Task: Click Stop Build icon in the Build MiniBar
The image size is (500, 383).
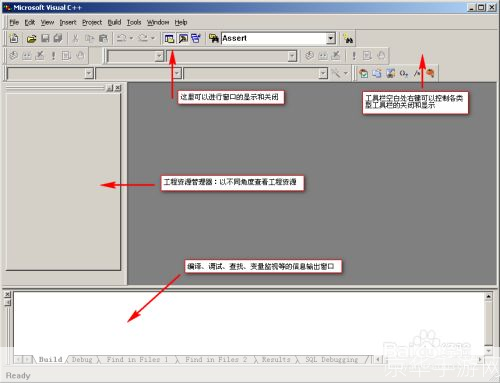Action: point(40,56)
